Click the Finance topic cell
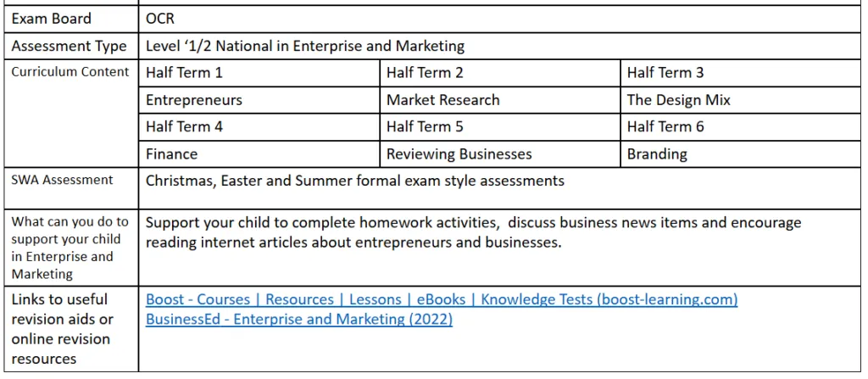This screenshot has height=379, width=868. tap(172, 154)
